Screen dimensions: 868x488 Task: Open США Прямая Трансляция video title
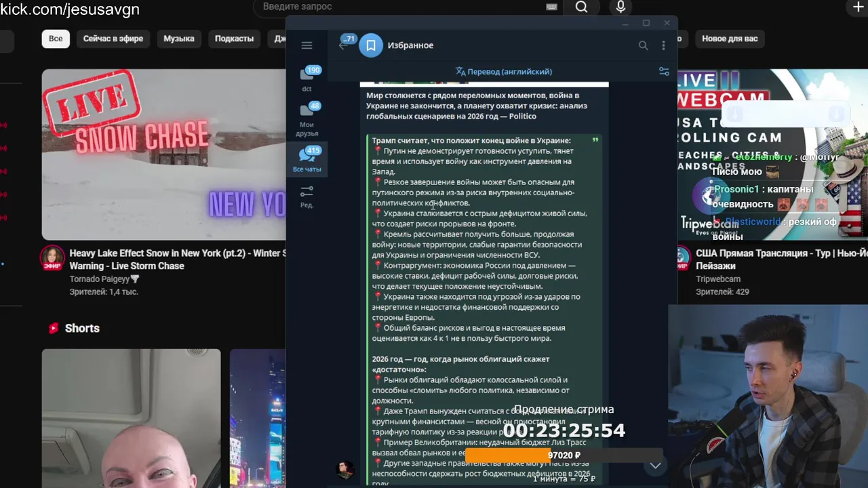pos(781,260)
